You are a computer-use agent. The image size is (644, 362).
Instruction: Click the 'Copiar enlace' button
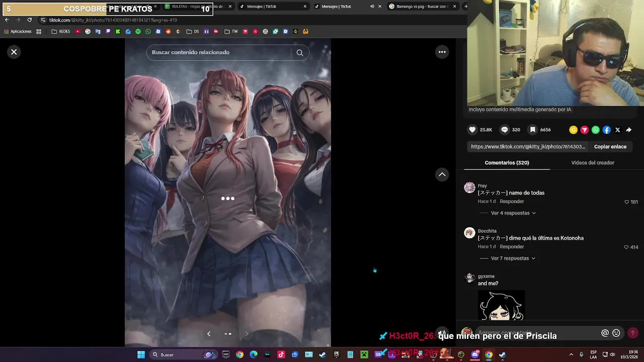coord(610,147)
